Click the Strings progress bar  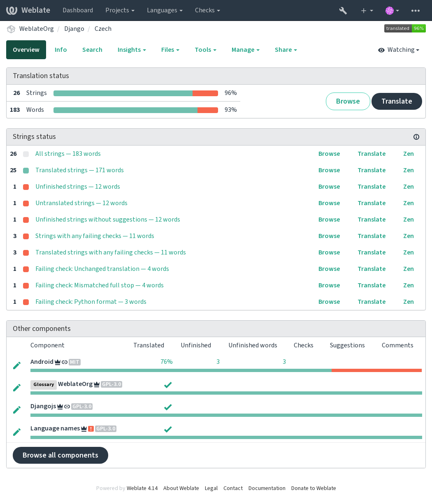pos(136,93)
